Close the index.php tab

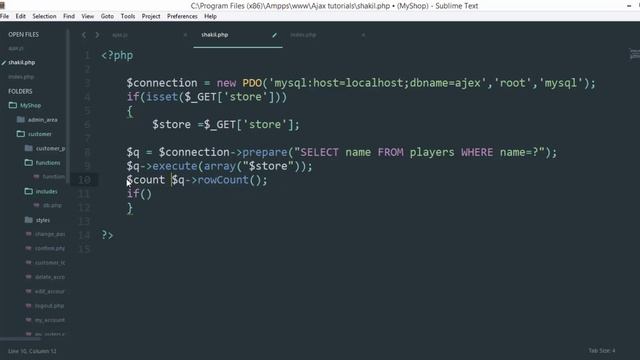pos(363,35)
